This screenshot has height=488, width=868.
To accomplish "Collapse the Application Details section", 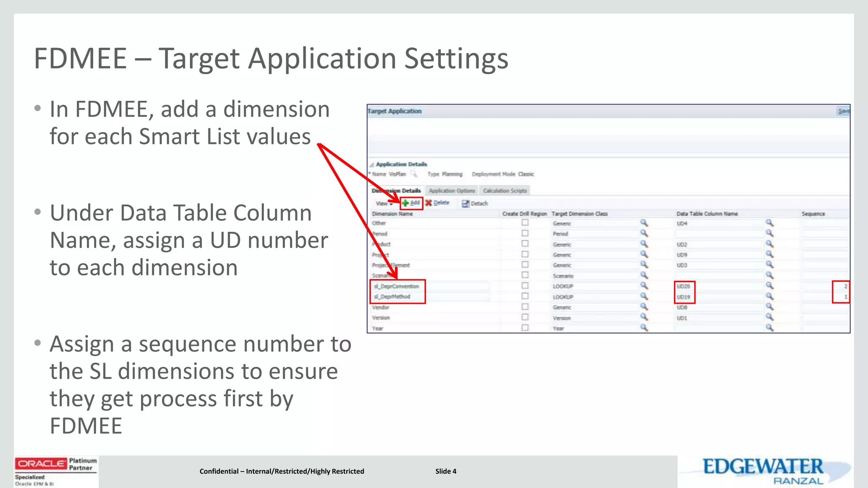I will tap(371, 164).
